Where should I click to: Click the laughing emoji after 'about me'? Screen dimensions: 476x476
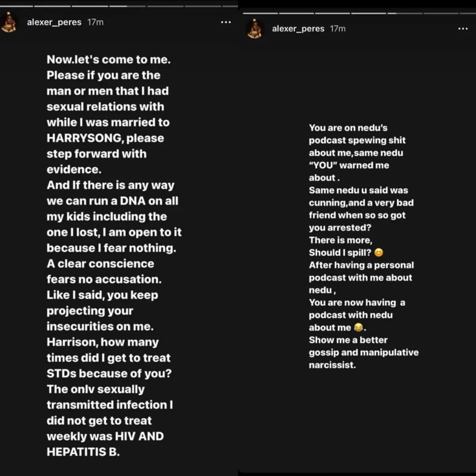(x=359, y=327)
